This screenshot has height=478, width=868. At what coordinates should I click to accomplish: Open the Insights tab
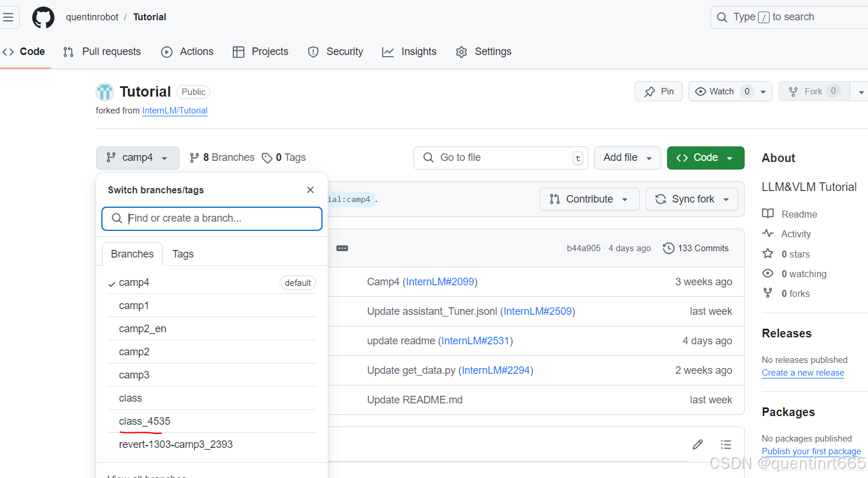[409, 52]
